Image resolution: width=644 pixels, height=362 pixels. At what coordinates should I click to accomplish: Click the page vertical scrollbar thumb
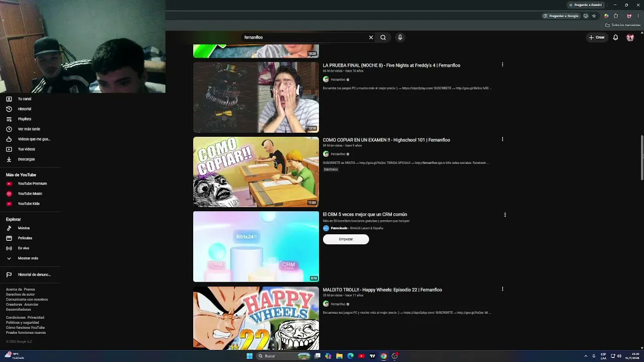[642, 157]
